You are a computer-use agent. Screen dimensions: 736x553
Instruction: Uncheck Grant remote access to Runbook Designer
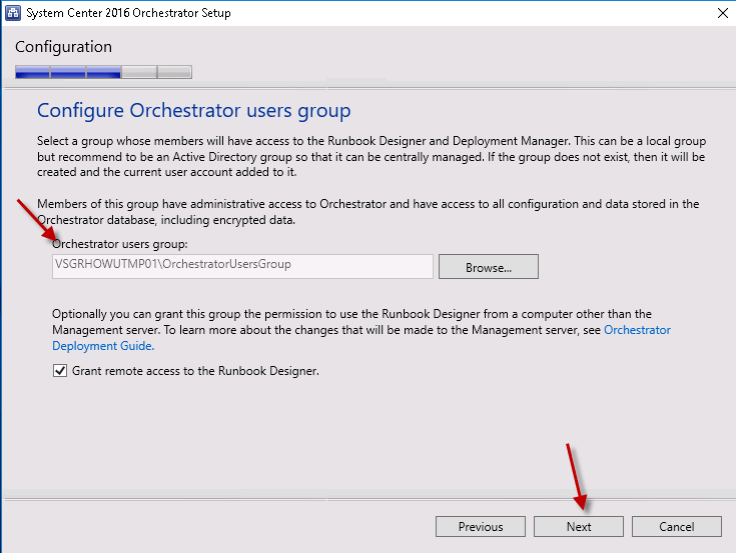(x=59, y=371)
